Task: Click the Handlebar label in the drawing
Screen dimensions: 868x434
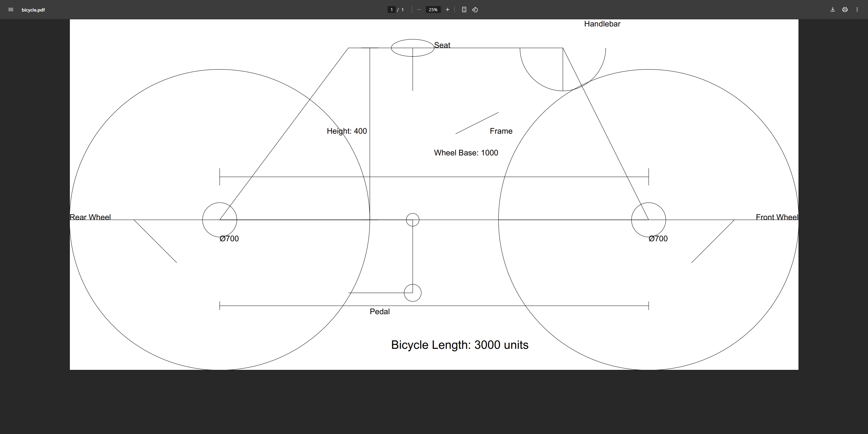Action: 602,24
